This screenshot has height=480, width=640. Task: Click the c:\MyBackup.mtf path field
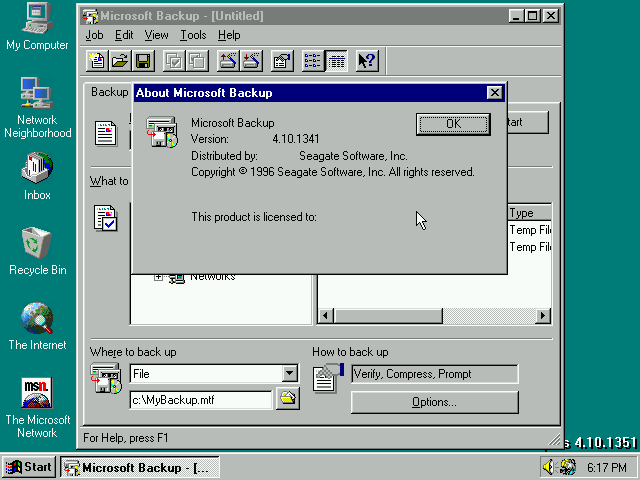pos(201,400)
